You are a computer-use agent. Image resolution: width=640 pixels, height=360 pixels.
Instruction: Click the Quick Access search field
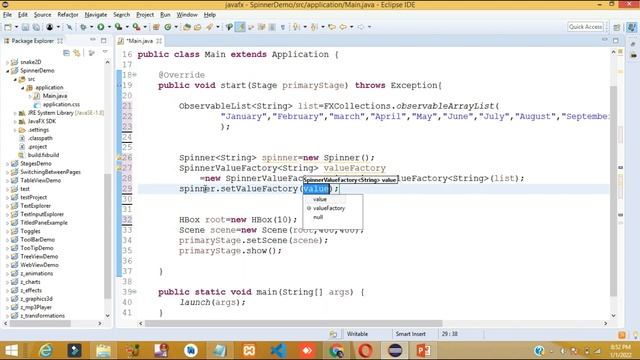[585, 27]
